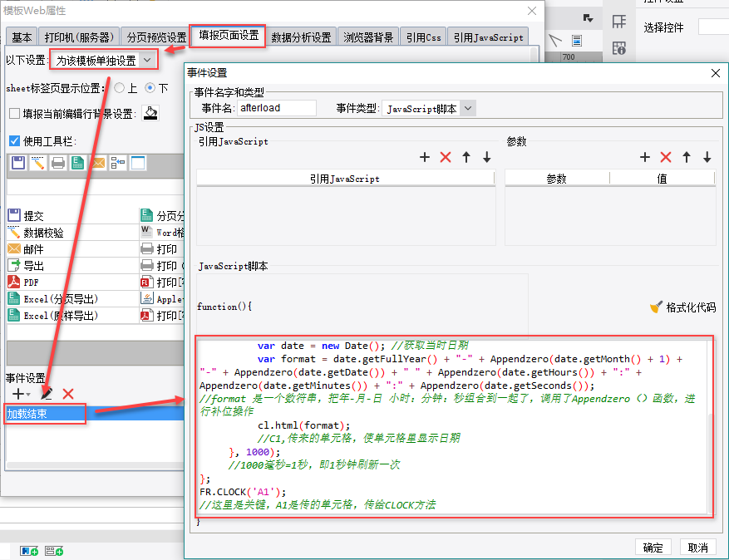Cancel event settings with 取消
This screenshot has height=560, width=729.
[698, 548]
